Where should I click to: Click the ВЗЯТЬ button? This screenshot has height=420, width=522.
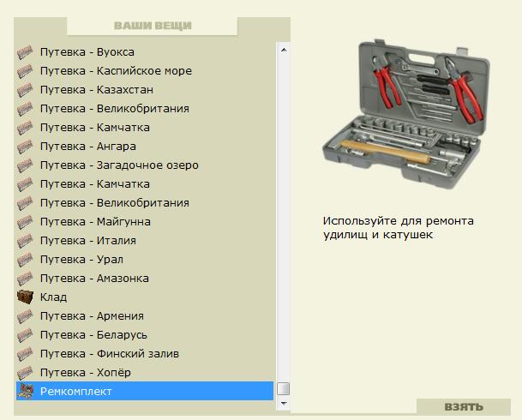(464, 406)
